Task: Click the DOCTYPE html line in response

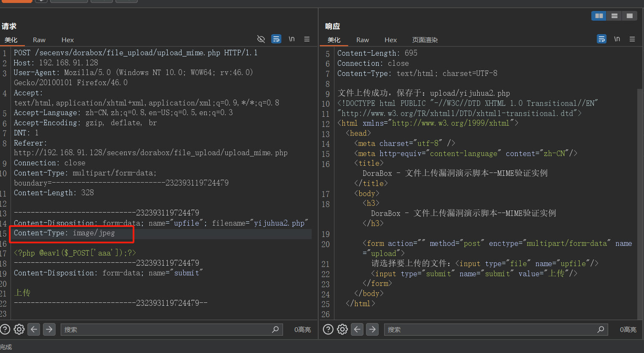Action: click(468, 103)
